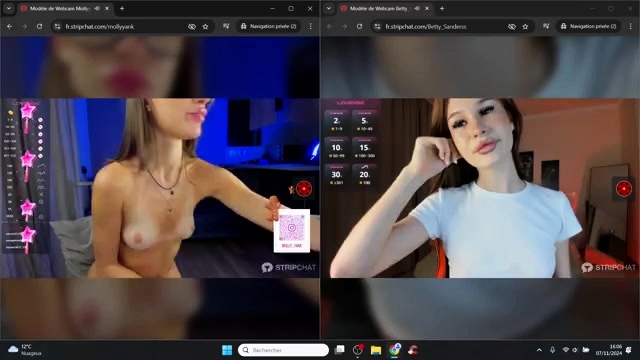Open media controls icon in left browser toolbar

pyautogui.click(x=226, y=26)
